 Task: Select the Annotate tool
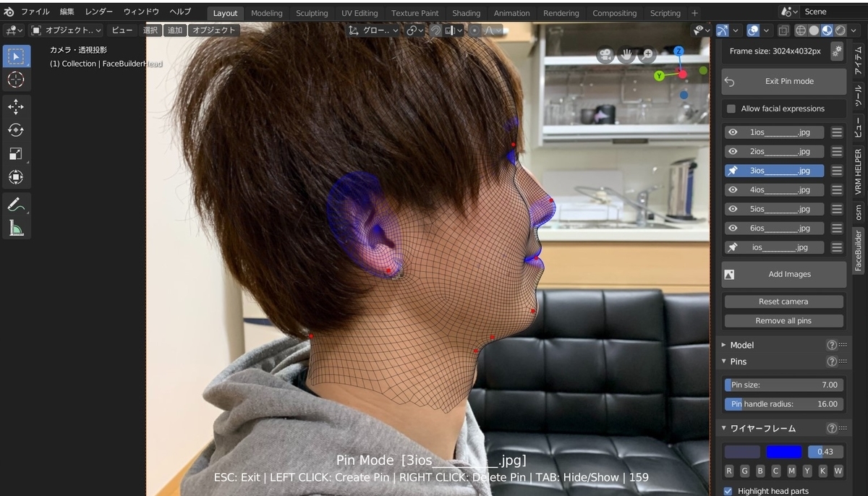click(16, 204)
